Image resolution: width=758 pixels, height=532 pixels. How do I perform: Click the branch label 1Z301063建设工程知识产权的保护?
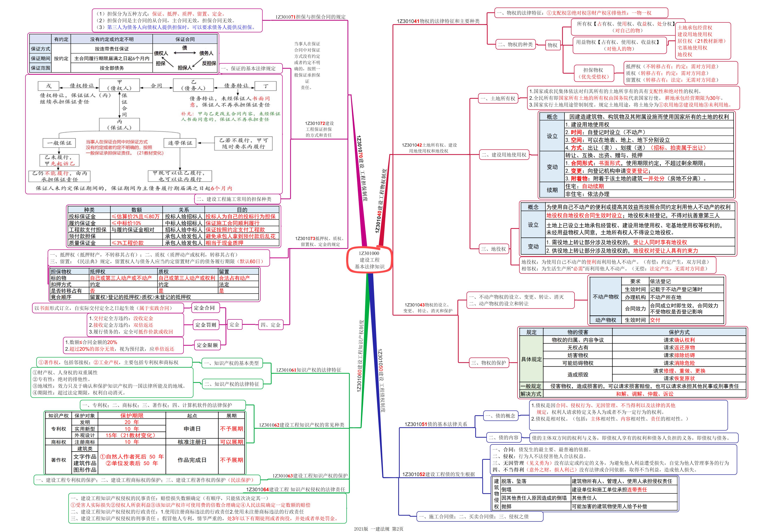310,476
